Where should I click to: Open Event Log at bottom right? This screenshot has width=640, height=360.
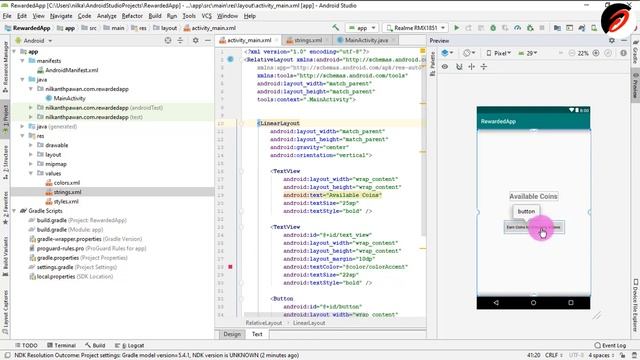tap(610, 345)
